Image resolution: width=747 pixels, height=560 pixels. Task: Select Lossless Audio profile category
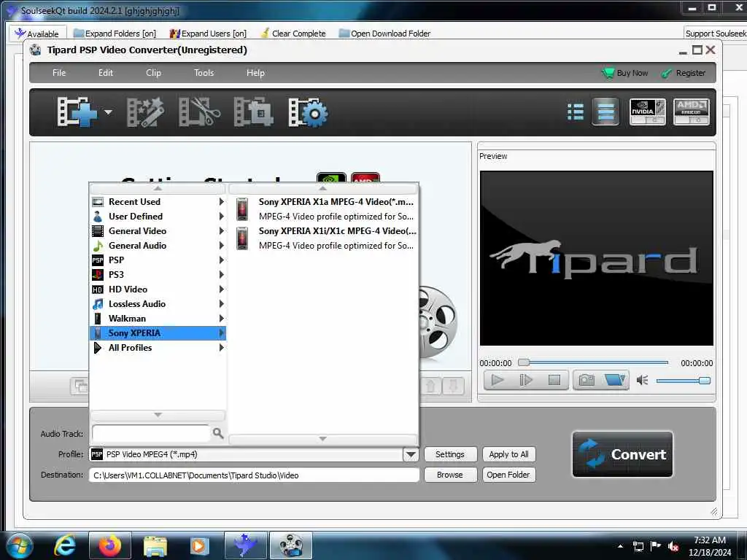pos(158,304)
